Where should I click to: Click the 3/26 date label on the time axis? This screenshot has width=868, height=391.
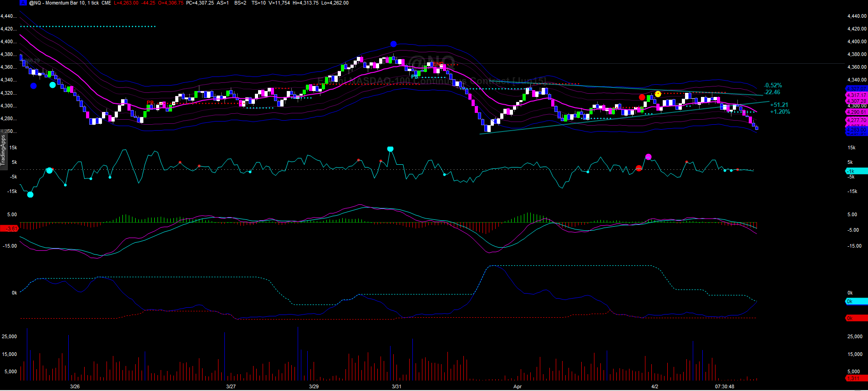[75, 386]
